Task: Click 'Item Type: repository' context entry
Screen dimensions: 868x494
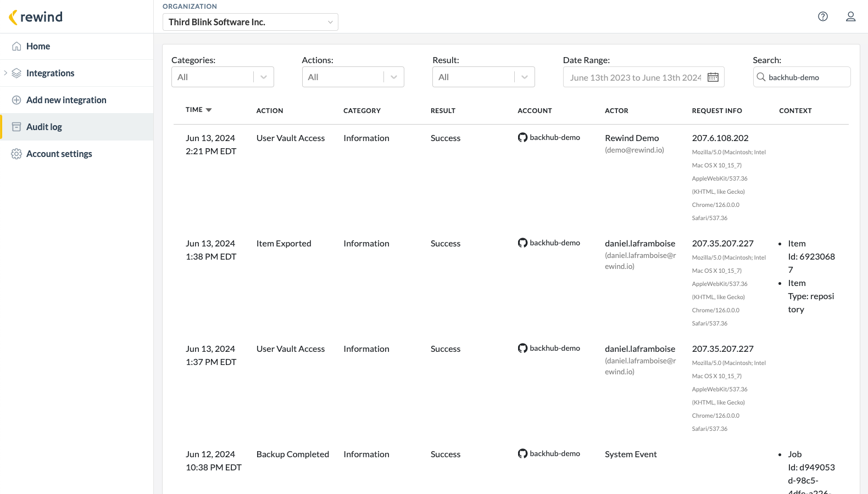Action: 811,296
